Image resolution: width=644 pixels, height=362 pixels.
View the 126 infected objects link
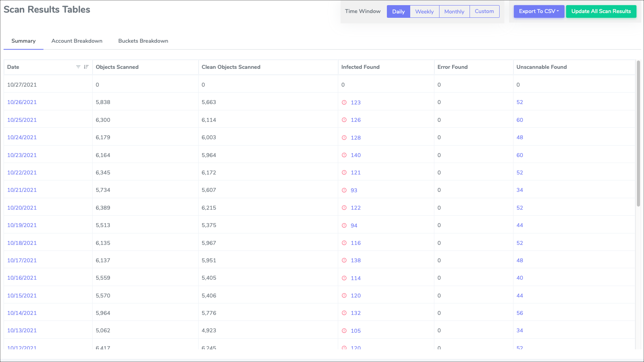(356, 120)
